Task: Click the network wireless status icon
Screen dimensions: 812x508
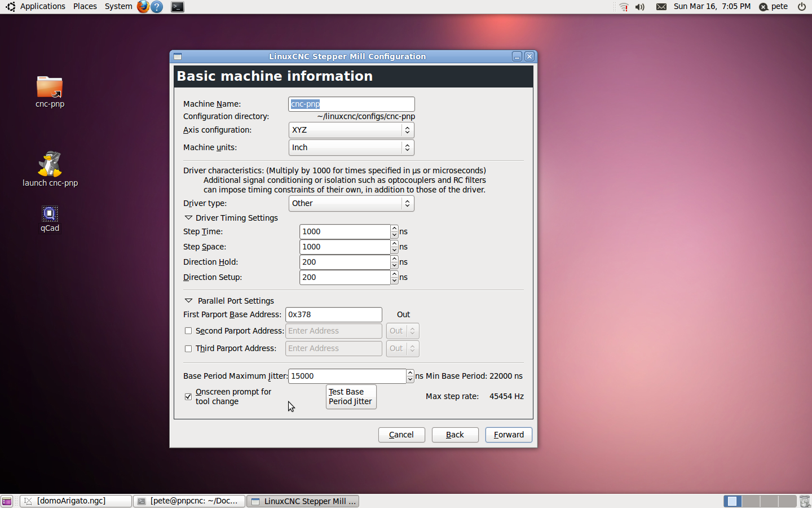Action: (x=624, y=7)
